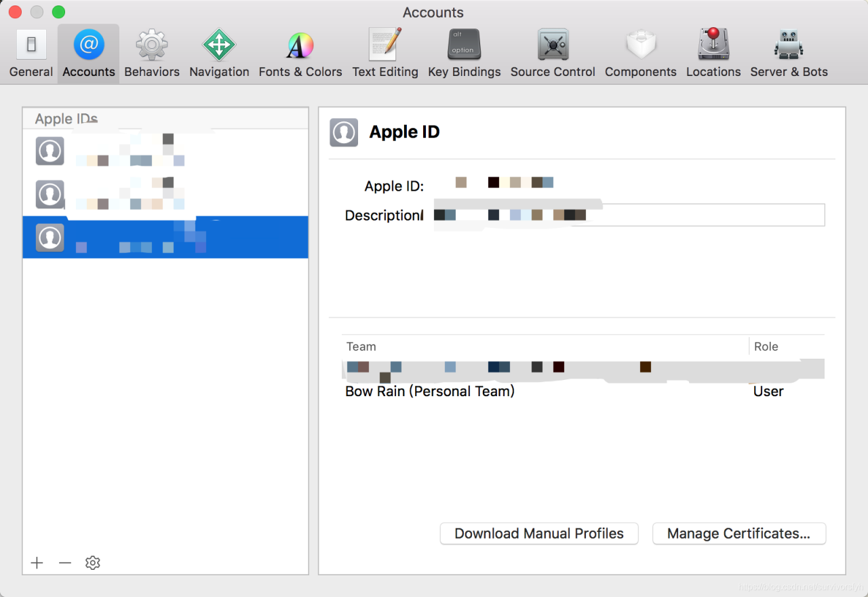Screen dimensions: 868x597
Task: Click the add account plus button
Action: (x=37, y=562)
